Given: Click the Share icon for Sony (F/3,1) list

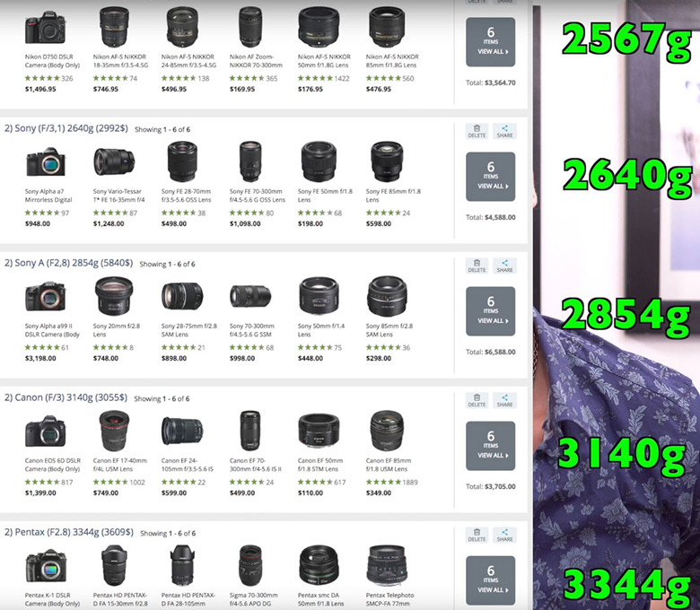Looking at the screenshot, I should click(x=504, y=131).
